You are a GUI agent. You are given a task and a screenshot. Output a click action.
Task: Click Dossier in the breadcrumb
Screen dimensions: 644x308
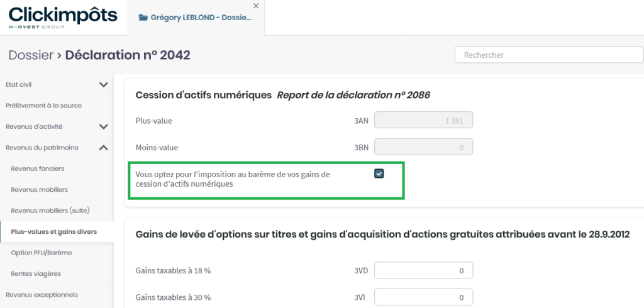coord(31,55)
